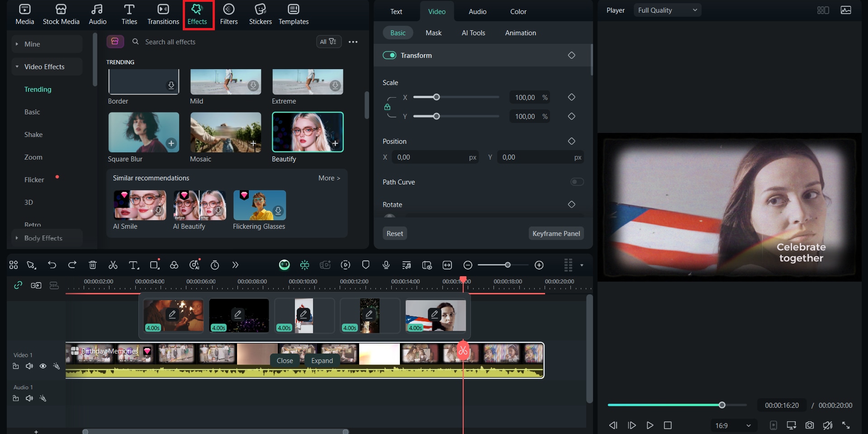This screenshot has height=434, width=868.
Task: Select the crop tool
Action: [155, 265]
